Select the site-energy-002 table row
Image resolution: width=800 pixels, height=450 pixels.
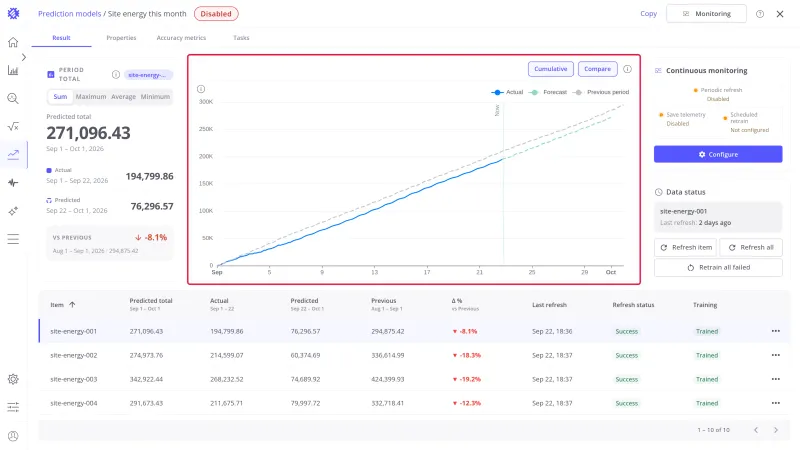pyautogui.click(x=414, y=355)
